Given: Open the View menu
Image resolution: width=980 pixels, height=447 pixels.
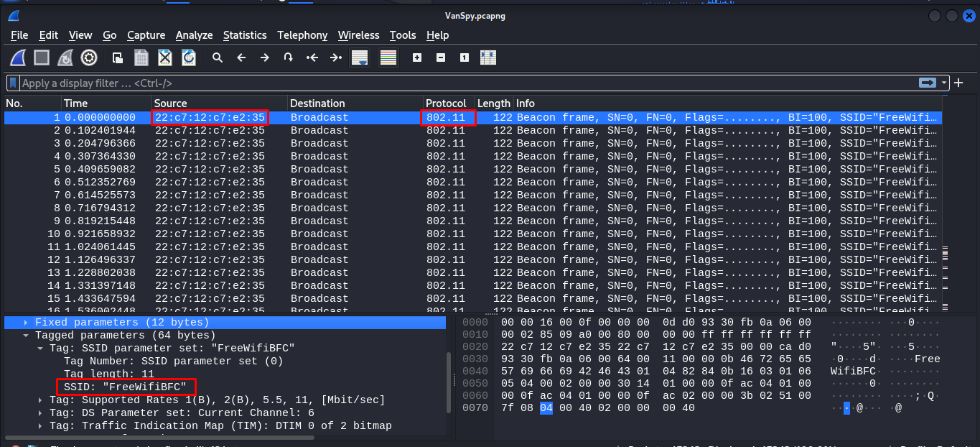Looking at the screenshot, I should click(x=80, y=35).
